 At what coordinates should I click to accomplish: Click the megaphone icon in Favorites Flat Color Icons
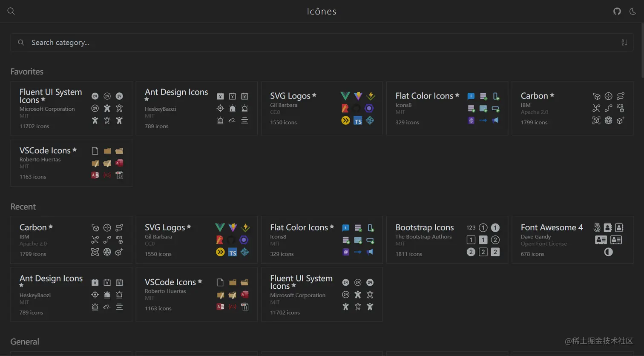(x=495, y=121)
